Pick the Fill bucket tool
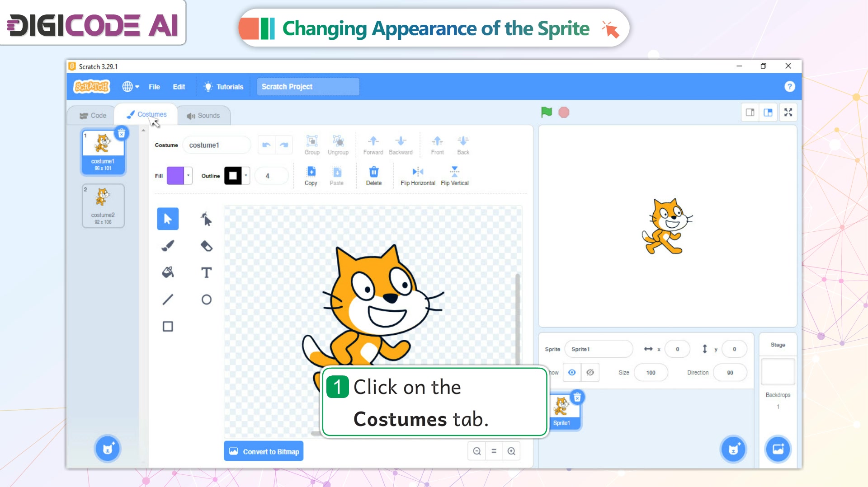The width and height of the screenshot is (868, 487). pyautogui.click(x=168, y=272)
